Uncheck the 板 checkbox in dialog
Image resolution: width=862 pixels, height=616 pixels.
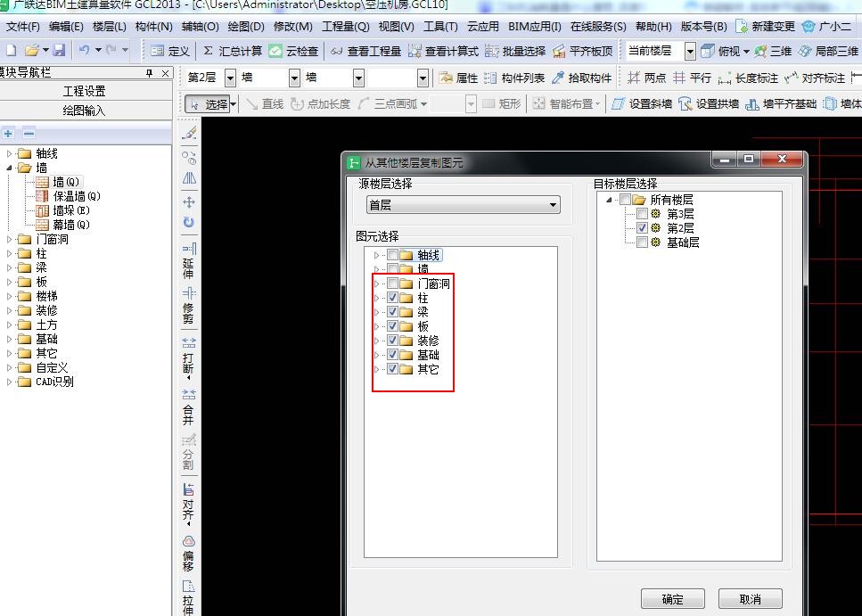[x=392, y=326]
